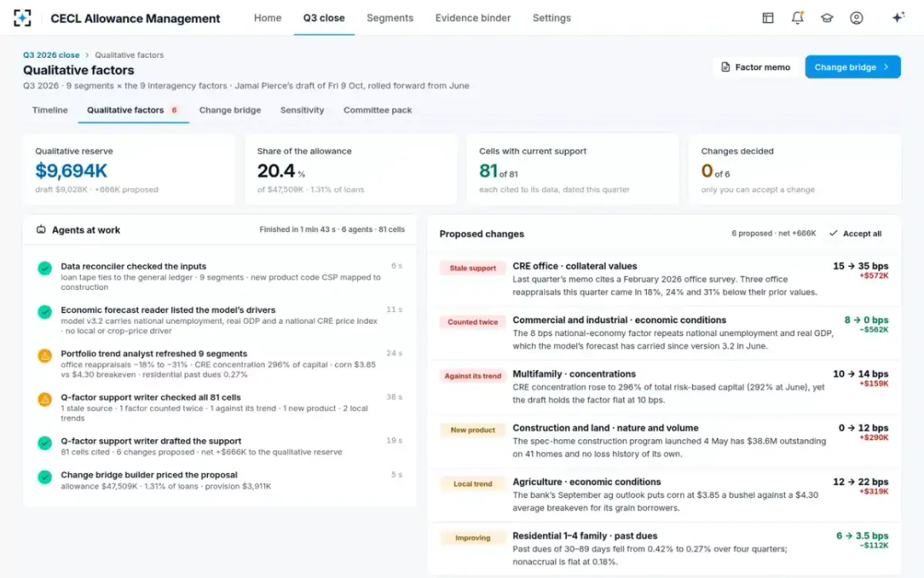This screenshot has width=924, height=578.
Task: Click the graduation cap learning icon
Action: 827,18
